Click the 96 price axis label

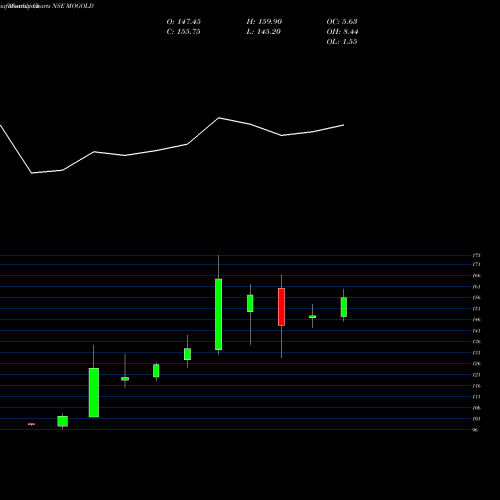pyautogui.click(x=475, y=430)
